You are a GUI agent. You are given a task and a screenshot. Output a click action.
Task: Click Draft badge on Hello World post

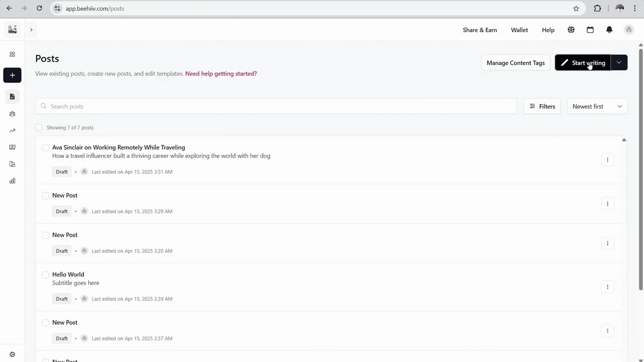click(62, 299)
